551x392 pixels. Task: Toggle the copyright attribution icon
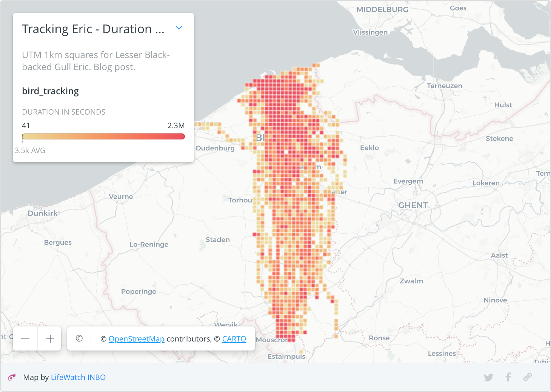79,338
